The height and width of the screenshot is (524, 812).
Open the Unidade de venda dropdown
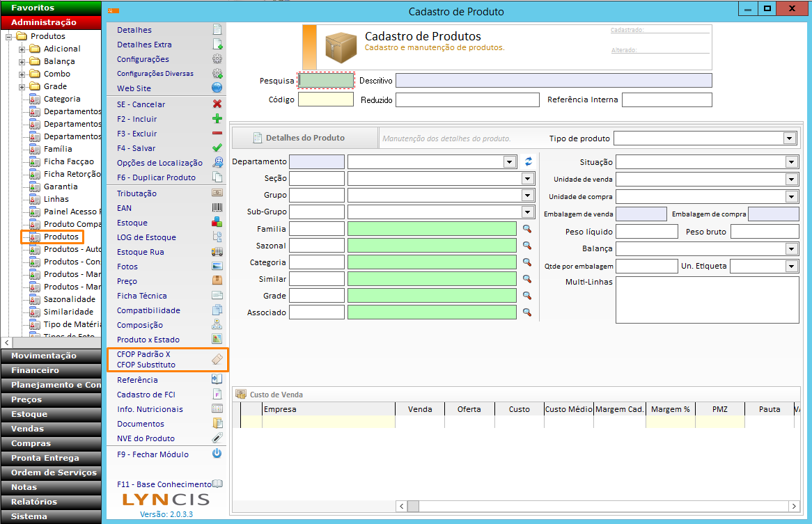[792, 180]
